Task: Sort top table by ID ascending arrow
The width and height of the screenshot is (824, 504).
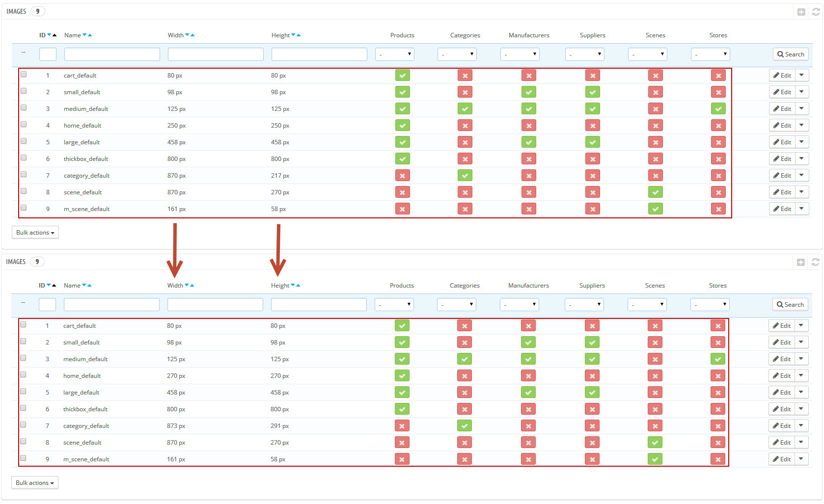Action: coord(55,35)
